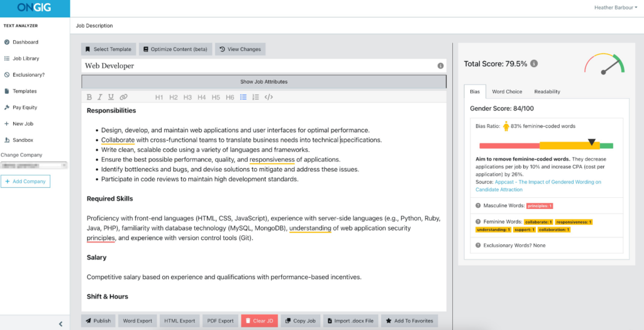The width and height of the screenshot is (644, 330).
Task: Switch to the Word Choice tab
Action: click(507, 91)
